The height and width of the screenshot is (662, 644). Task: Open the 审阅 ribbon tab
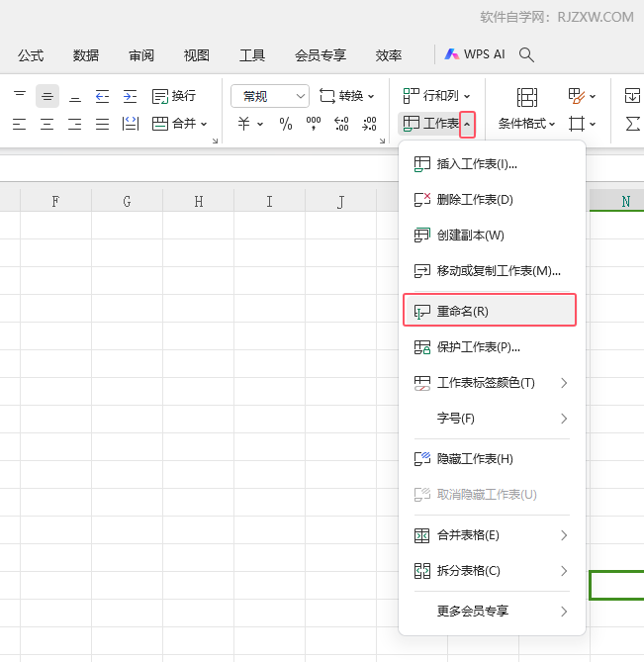click(x=140, y=55)
